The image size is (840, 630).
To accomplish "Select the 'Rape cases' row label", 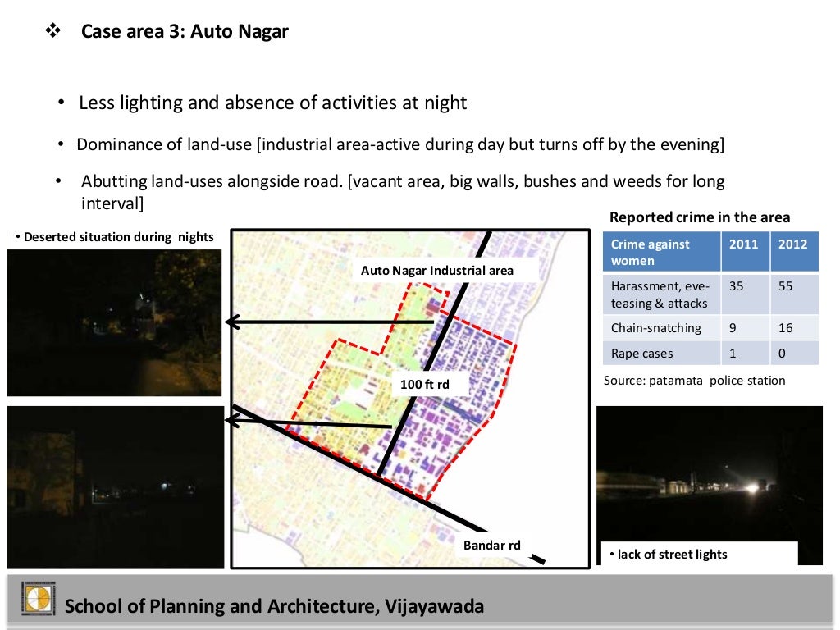I will 662,353.
